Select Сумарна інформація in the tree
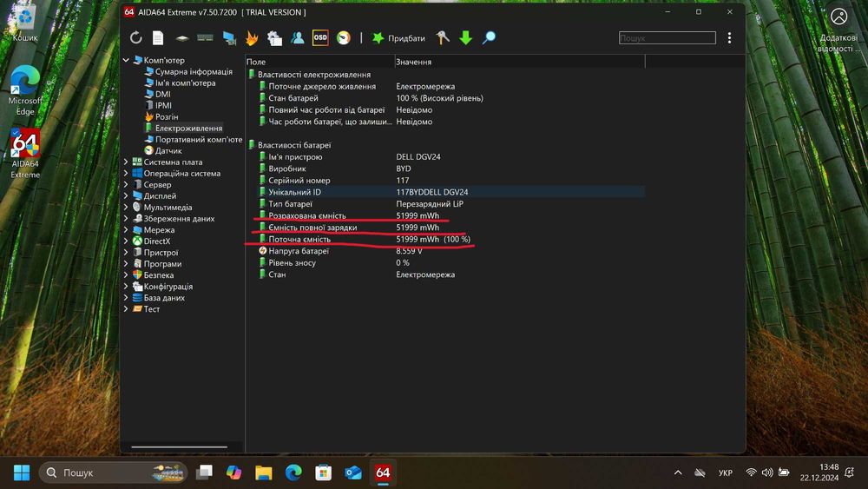The height and width of the screenshot is (489, 868). 194,71
